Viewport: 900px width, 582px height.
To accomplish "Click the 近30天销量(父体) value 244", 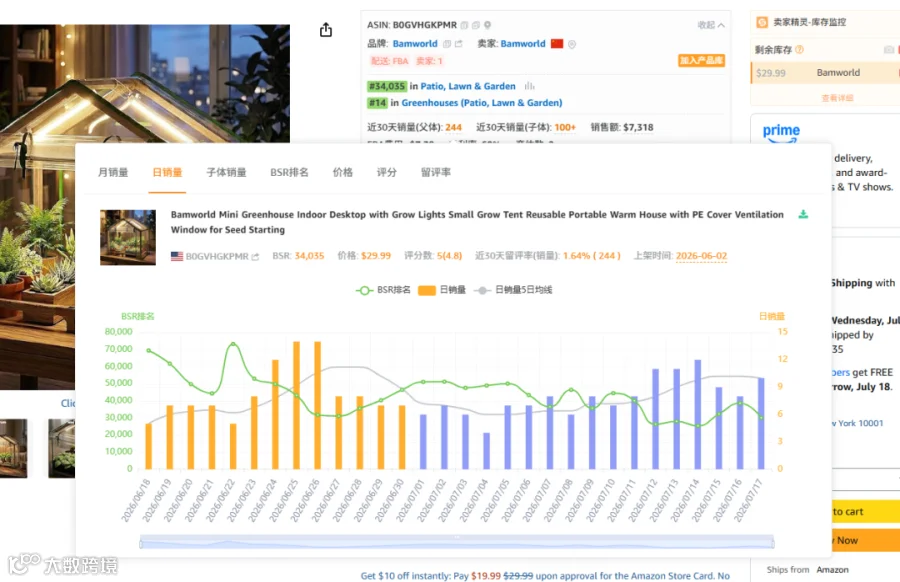I will [x=453, y=127].
